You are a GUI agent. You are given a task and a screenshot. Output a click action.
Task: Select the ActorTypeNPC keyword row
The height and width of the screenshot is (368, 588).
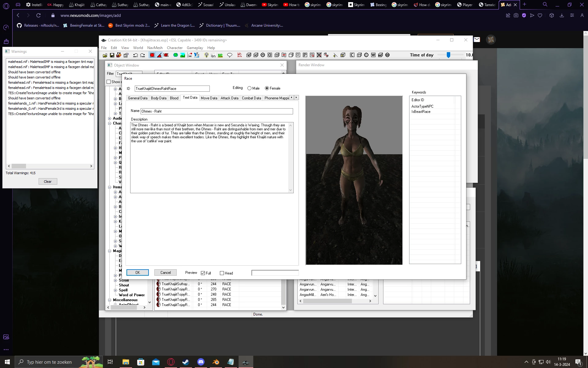[x=432, y=106]
